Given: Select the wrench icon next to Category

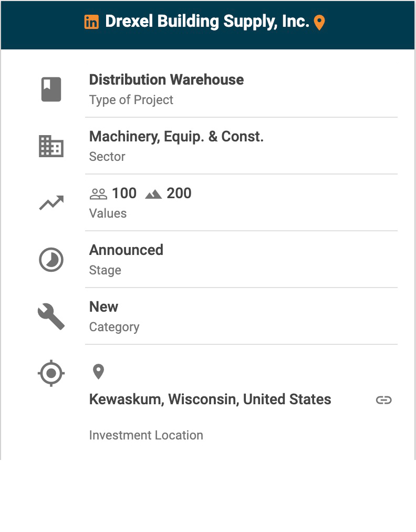Looking at the screenshot, I should (51, 316).
